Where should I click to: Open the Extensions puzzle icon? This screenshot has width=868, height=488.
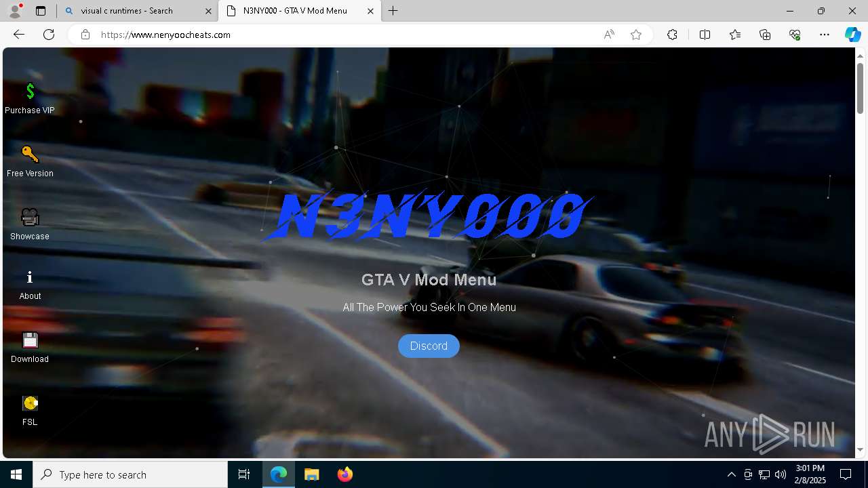pos(672,35)
